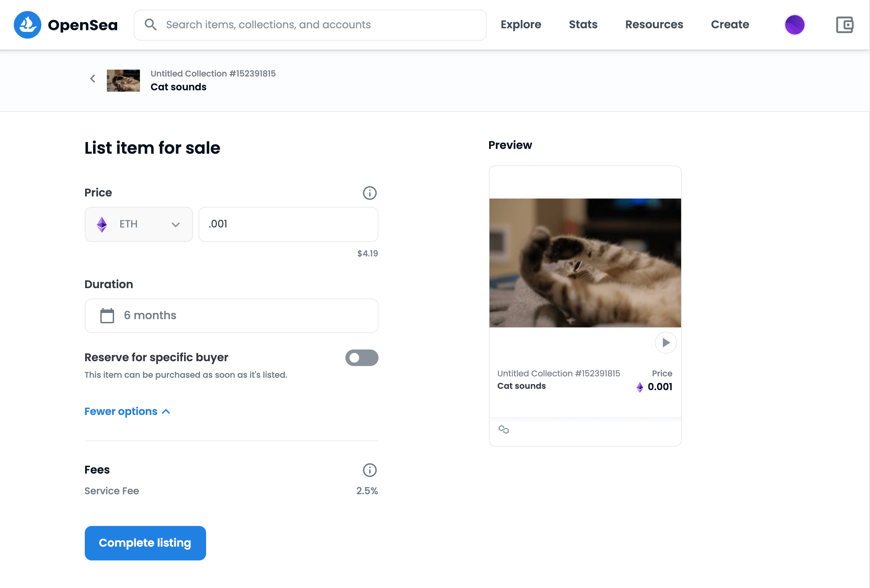Expand the 6 months duration selector

click(232, 315)
